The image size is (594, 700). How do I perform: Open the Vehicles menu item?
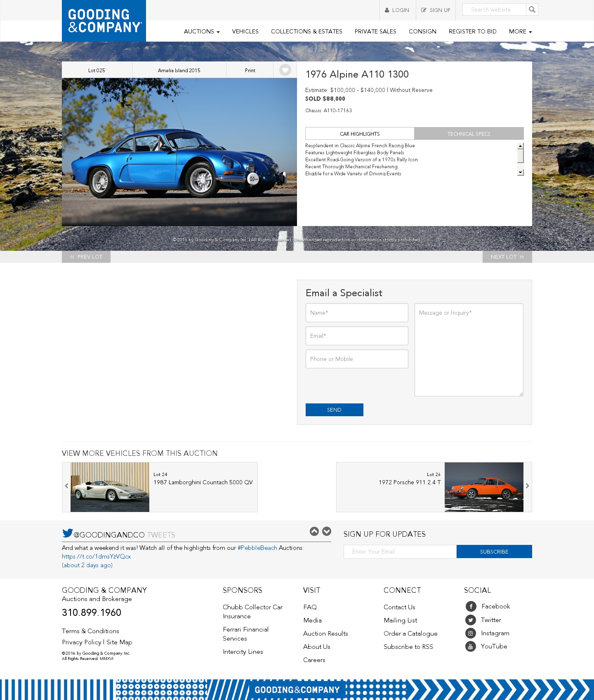(245, 31)
